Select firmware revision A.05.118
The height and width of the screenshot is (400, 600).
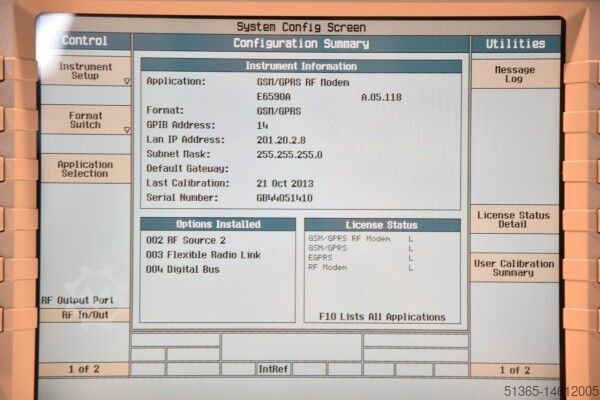coord(382,98)
